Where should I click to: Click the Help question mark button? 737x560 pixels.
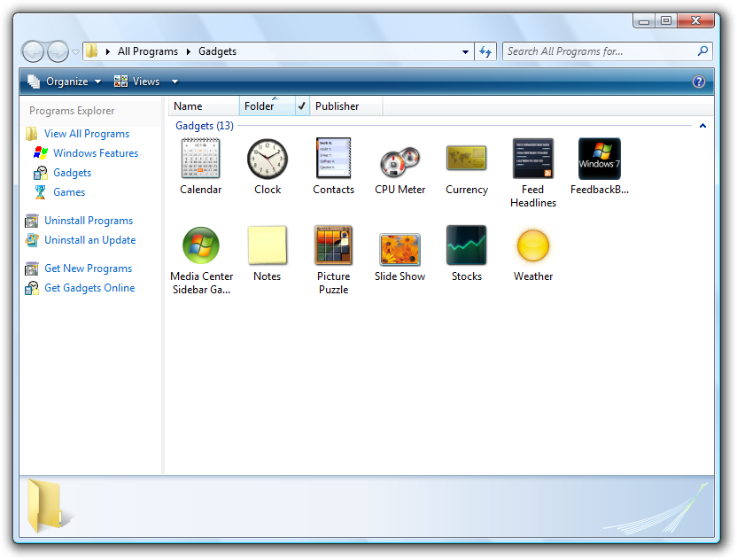(x=699, y=82)
